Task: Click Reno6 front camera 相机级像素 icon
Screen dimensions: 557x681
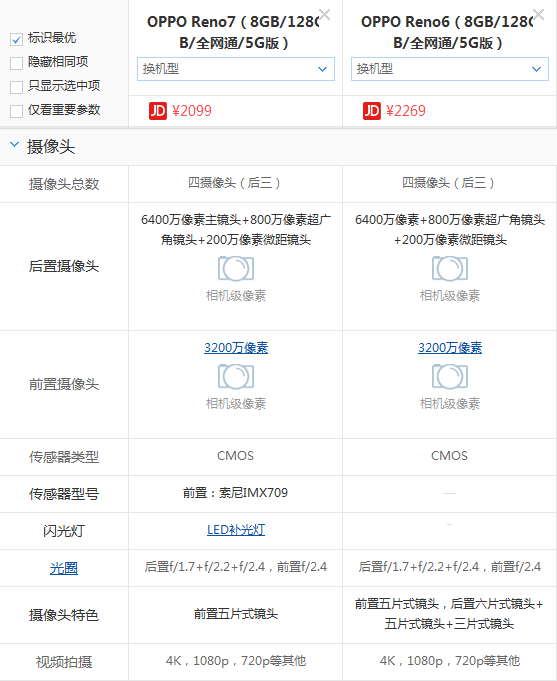Action: [x=450, y=377]
